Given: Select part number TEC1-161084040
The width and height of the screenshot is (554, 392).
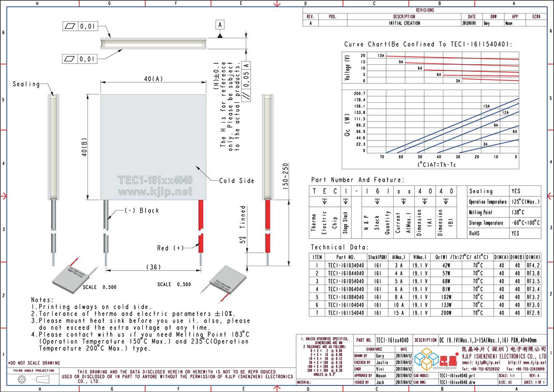Looking at the screenshot, I should [346, 297].
